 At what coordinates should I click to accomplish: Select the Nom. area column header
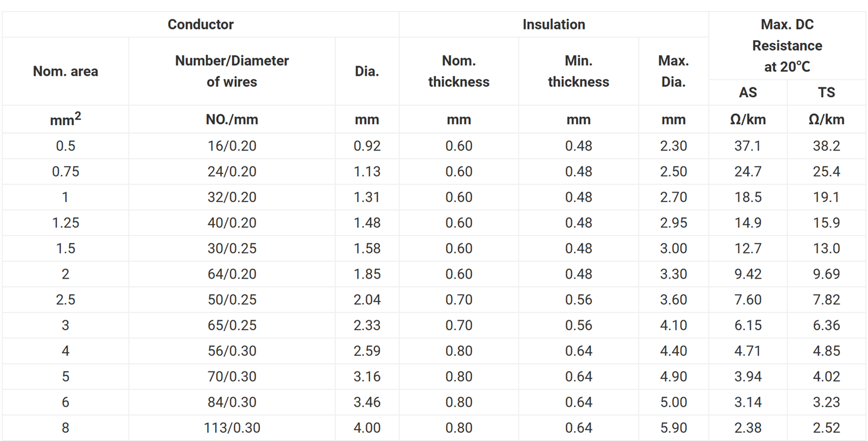tap(65, 71)
